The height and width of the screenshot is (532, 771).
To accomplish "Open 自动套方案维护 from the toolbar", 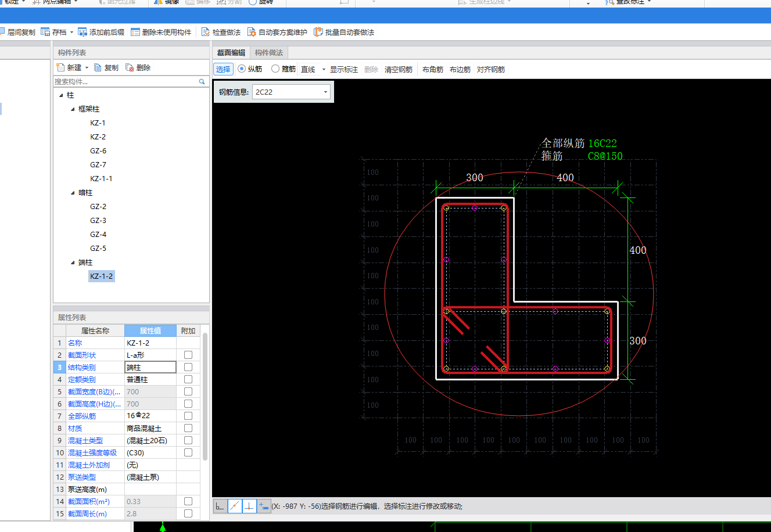I will [277, 32].
